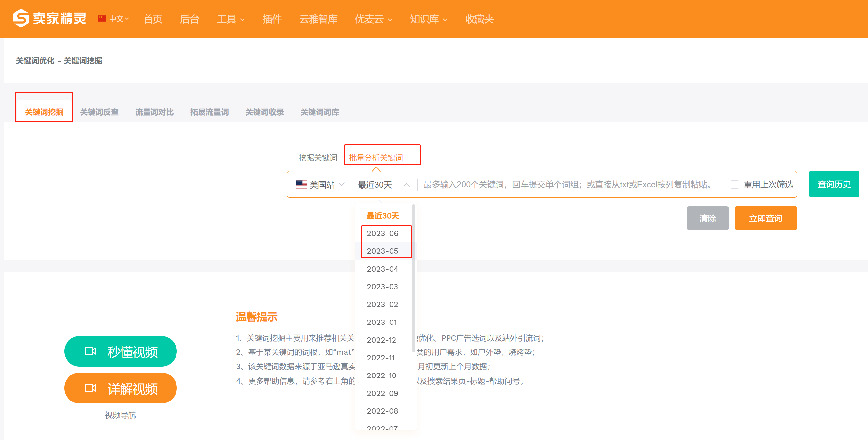Viewport: 868px width, 440px height.
Task: Select 2023-04 from the date list
Action: [383, 269]
